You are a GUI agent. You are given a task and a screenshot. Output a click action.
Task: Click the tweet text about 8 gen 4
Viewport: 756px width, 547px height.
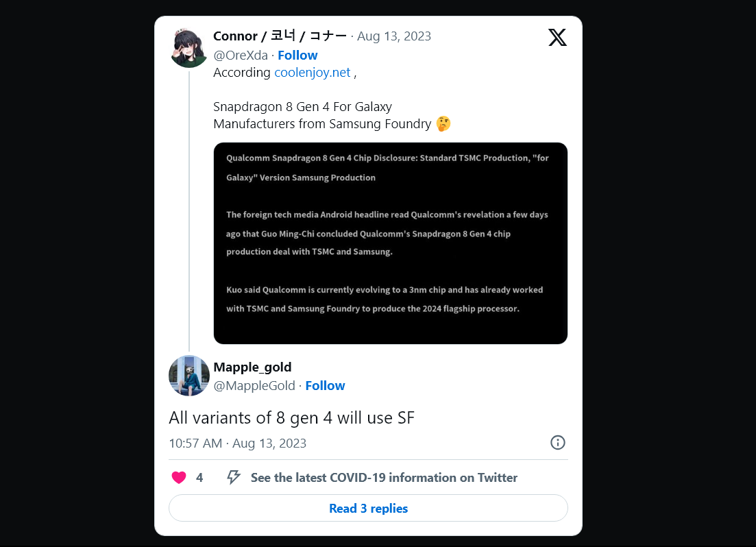[291, 417]
